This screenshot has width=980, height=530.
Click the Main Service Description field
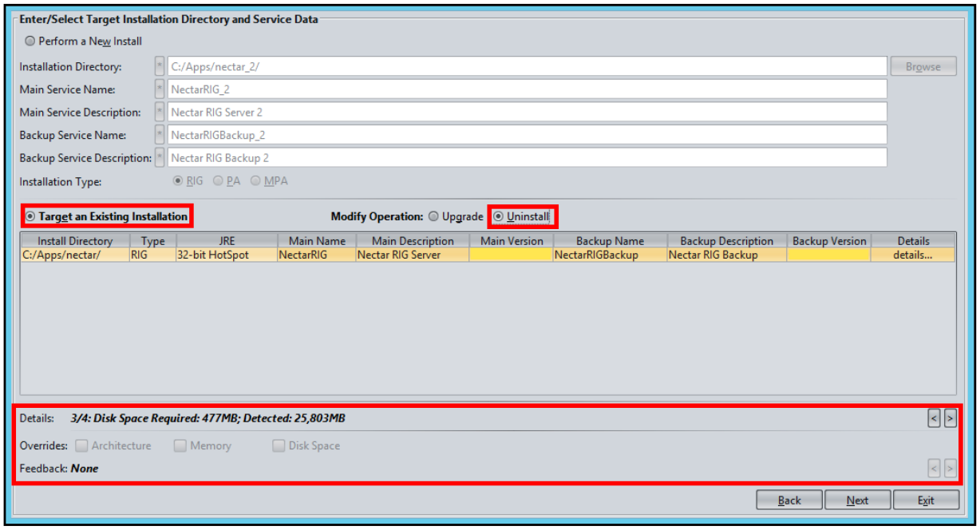(x=527, y=113)
